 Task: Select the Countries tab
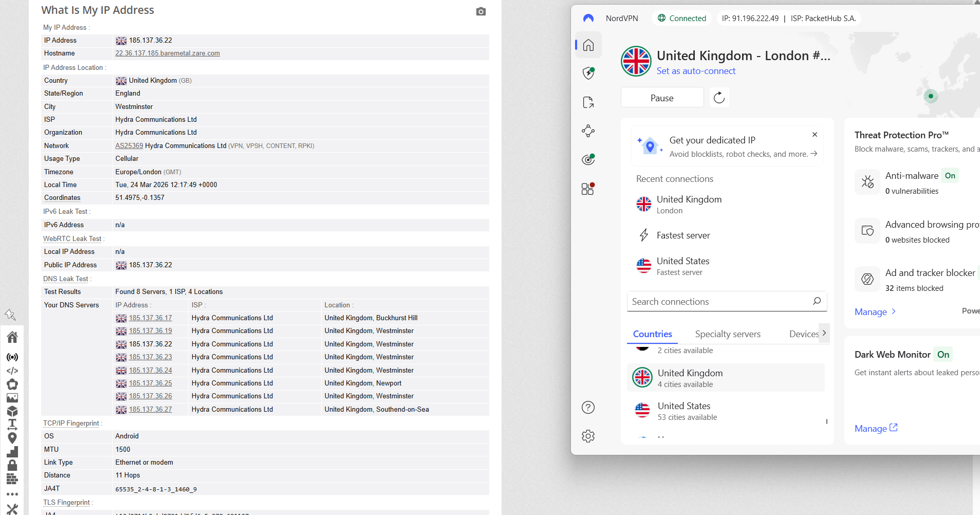coord(652,334)
